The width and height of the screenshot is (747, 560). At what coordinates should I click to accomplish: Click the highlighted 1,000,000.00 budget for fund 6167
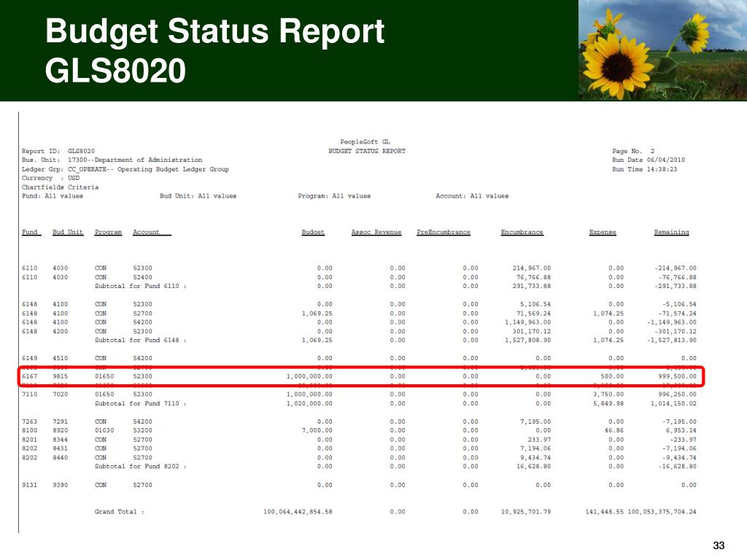pyautogui.click(x=309, y=376)
